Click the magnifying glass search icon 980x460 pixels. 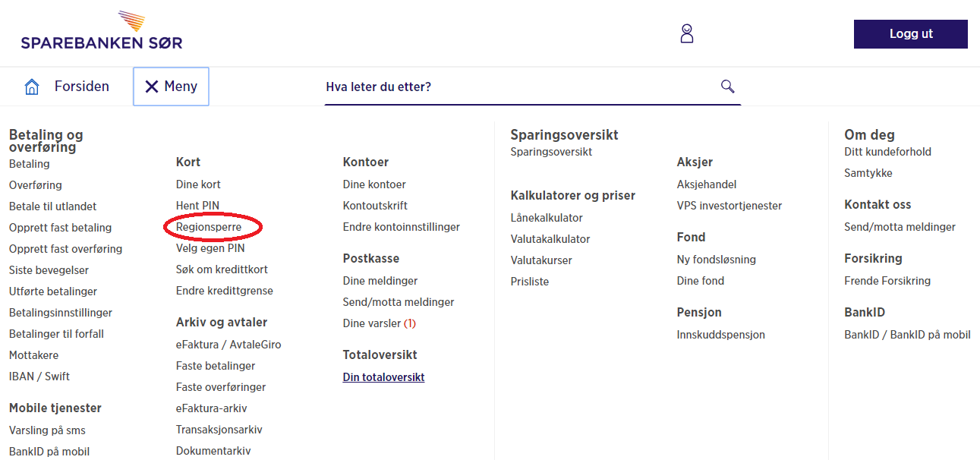pos(727,86)
